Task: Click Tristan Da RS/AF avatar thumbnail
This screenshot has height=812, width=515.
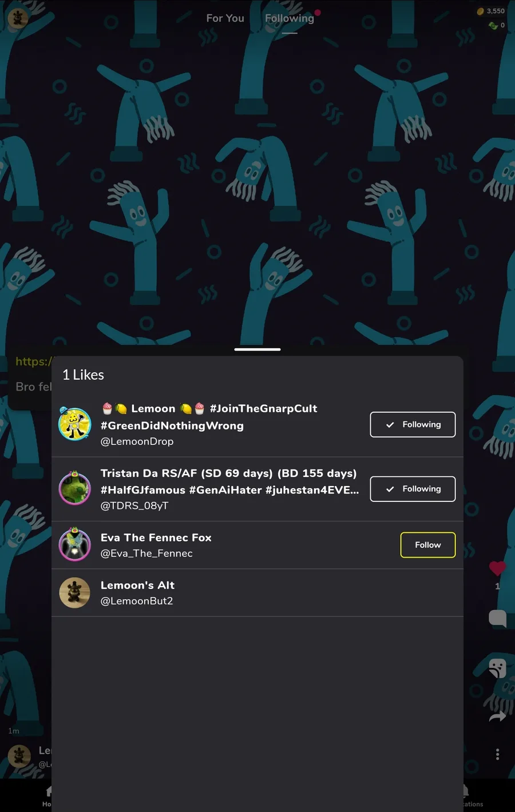Action: click(75, 488)
